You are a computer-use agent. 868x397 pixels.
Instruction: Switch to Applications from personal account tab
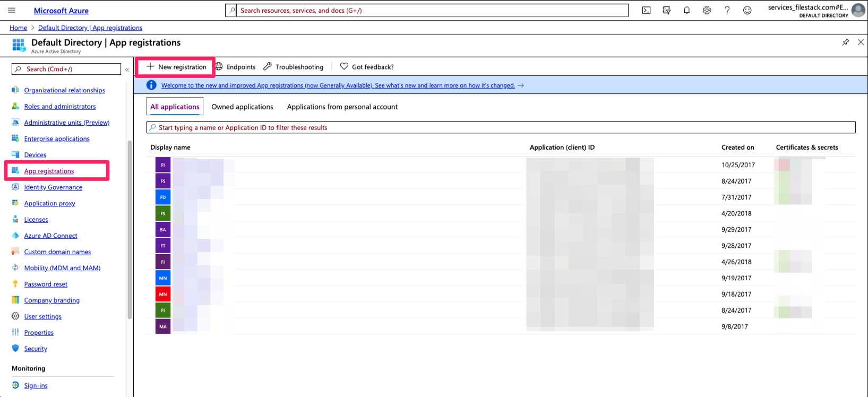point(342,107)
